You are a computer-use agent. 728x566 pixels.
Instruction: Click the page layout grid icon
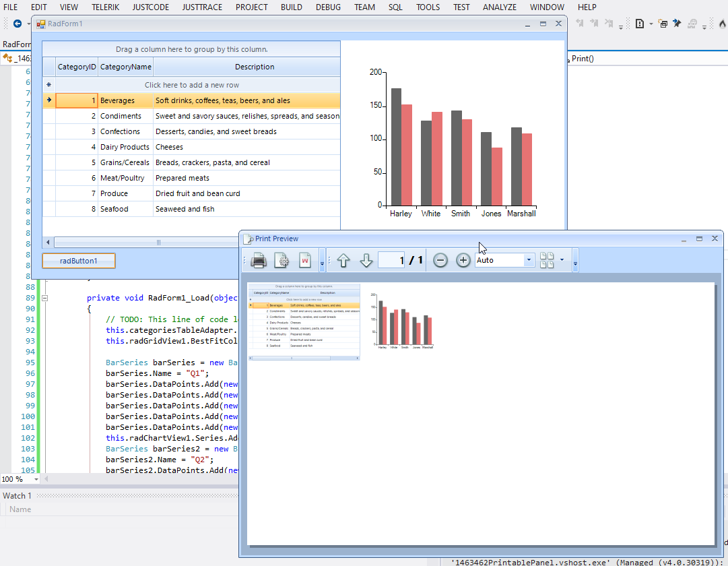(x=547, y=260)
